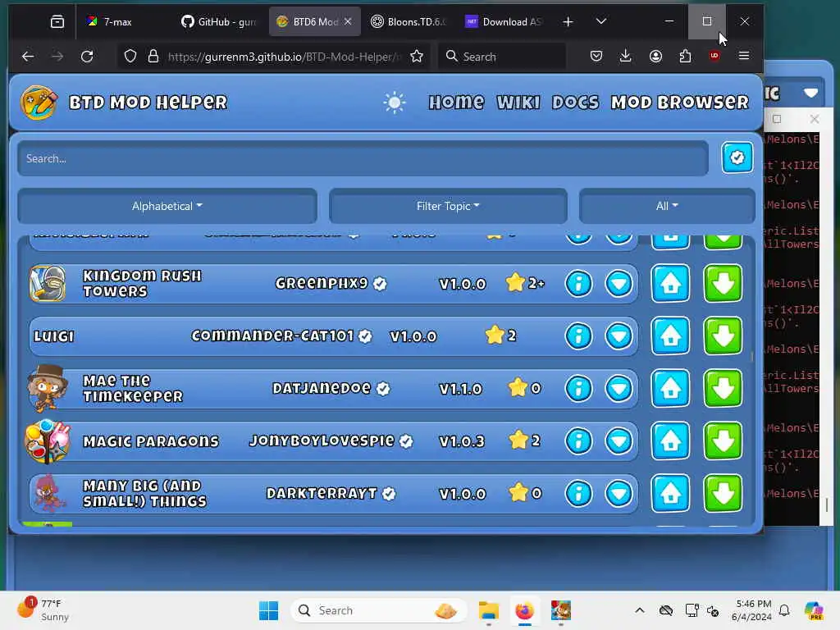Download the Luigi mod
The width and height of the screenshot is (840, 630).
click(723, 336)
